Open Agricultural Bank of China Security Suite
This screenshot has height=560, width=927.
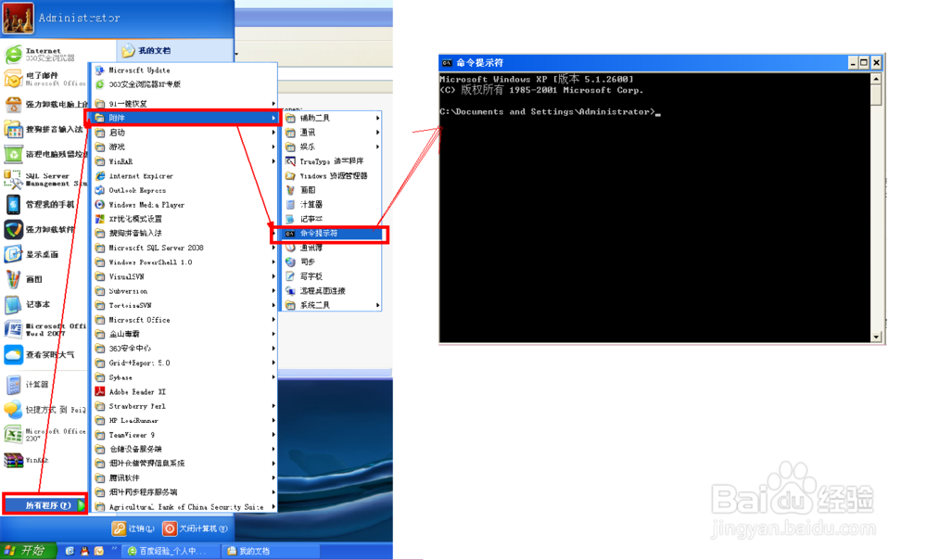coord(185,507)
